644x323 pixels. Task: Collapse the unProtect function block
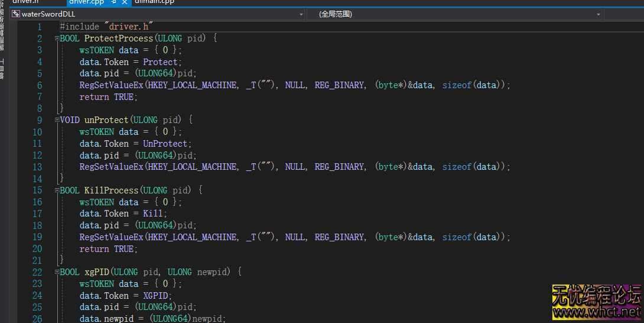[57, 120]
